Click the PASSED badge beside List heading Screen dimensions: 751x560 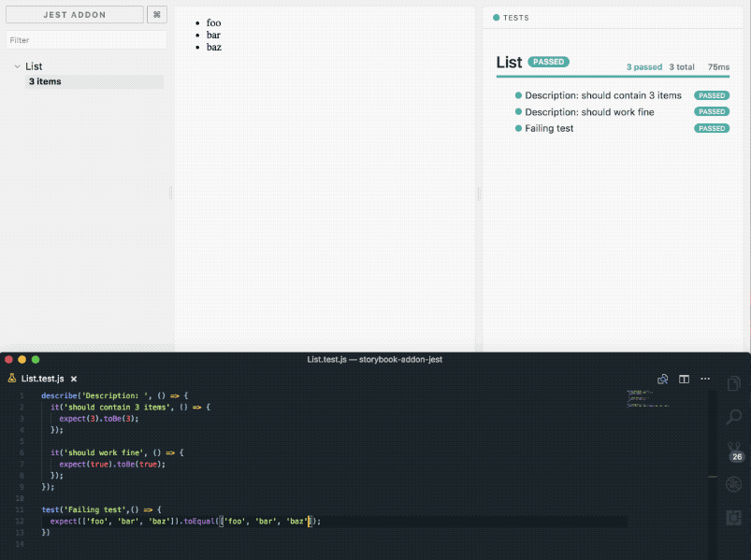click(548, 62)
